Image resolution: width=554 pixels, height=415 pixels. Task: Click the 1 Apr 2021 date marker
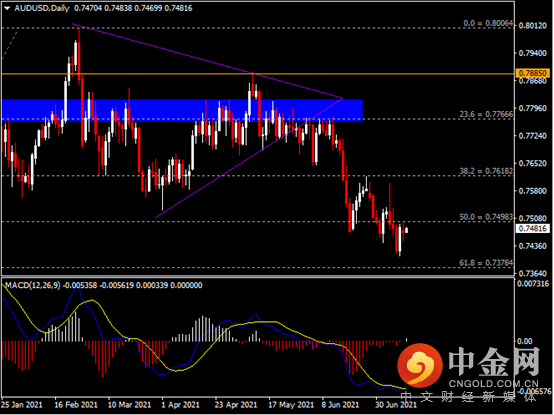[180, 405]
